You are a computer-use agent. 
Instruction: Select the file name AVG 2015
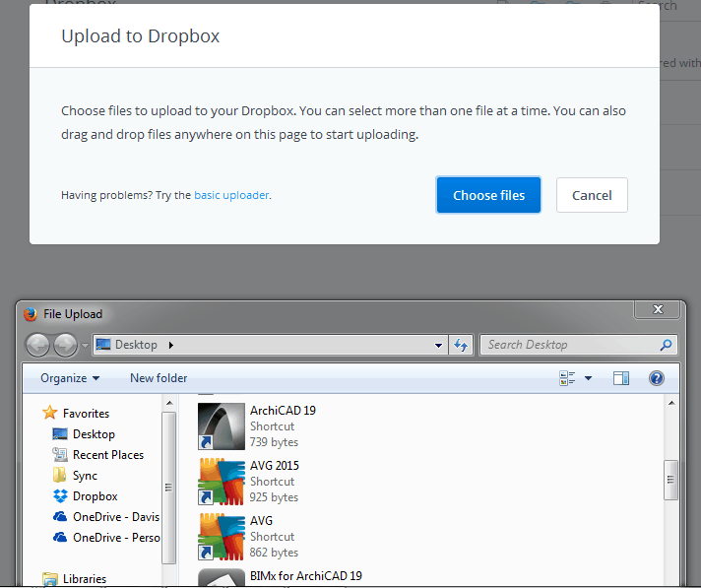point(274,466)
